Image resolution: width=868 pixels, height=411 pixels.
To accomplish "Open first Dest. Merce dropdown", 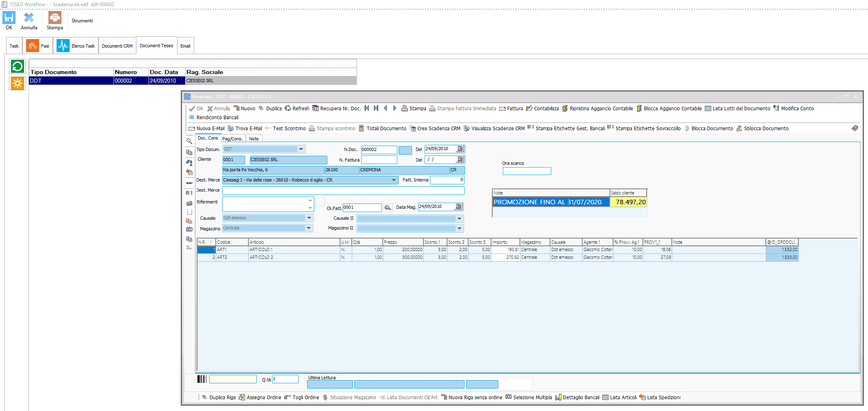I will 394,180.
